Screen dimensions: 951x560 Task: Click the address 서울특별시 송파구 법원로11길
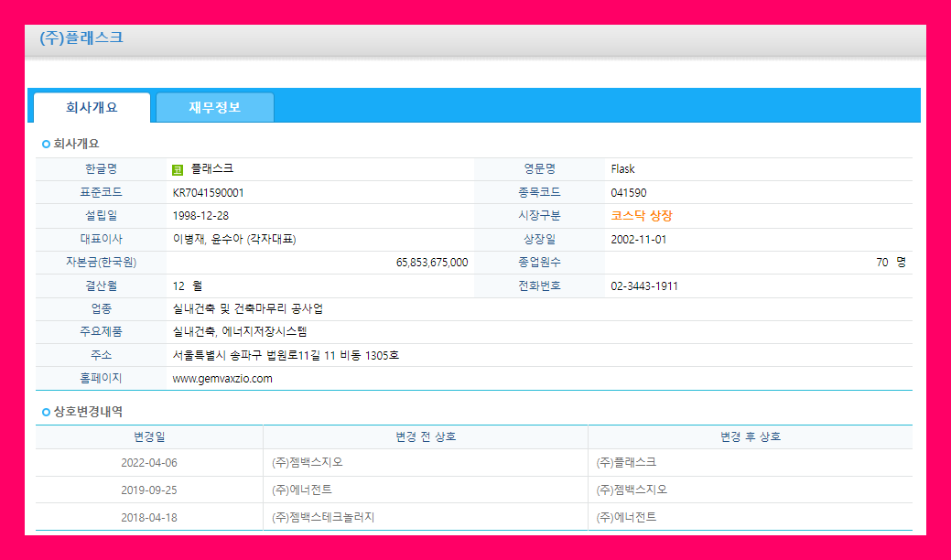point(247,356)
